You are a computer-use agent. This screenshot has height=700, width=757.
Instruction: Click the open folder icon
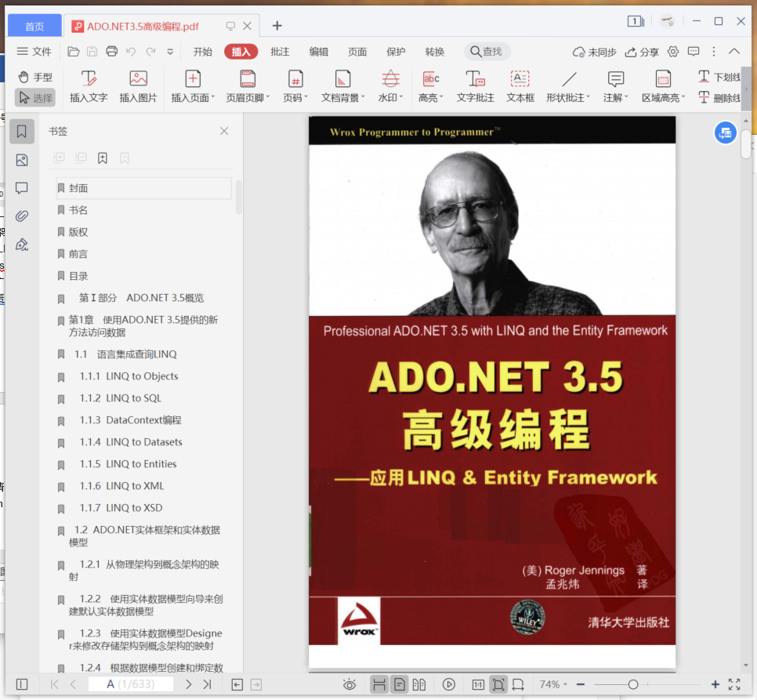tap(74, 52)
